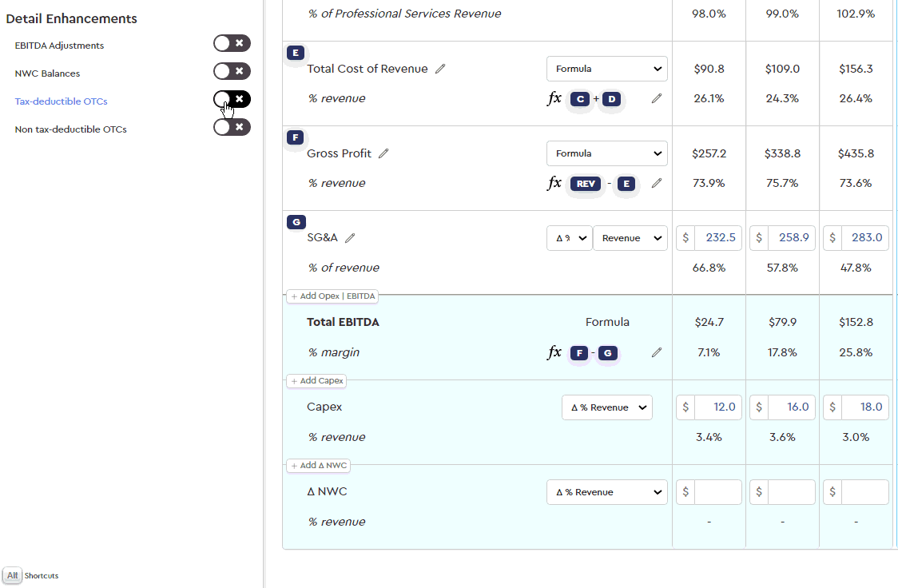The width and height of the screenshot is (898, 588).
Task: Open the Capex Δ % Revenue dropdown
Action: pos(606,407)
